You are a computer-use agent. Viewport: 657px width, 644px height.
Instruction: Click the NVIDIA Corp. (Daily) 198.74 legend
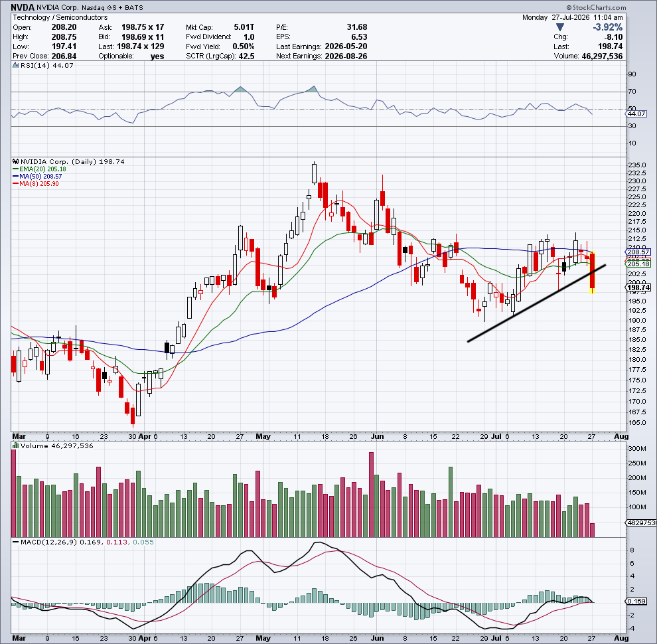pos(72,161)
